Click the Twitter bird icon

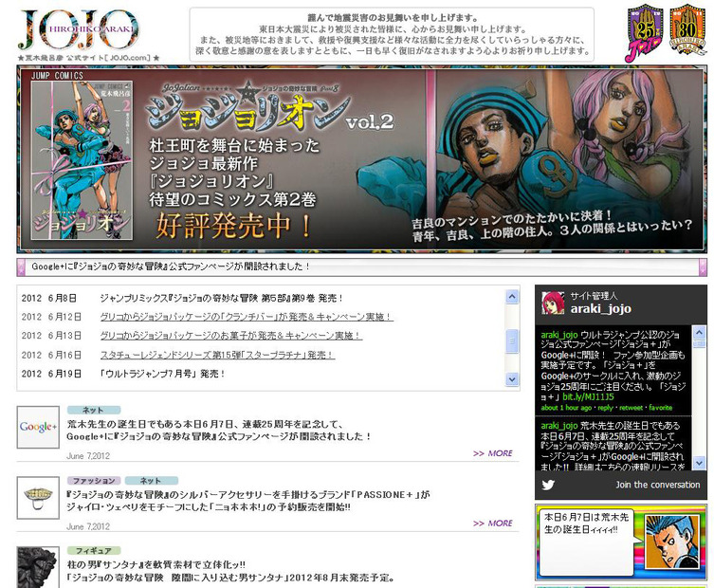548,485
